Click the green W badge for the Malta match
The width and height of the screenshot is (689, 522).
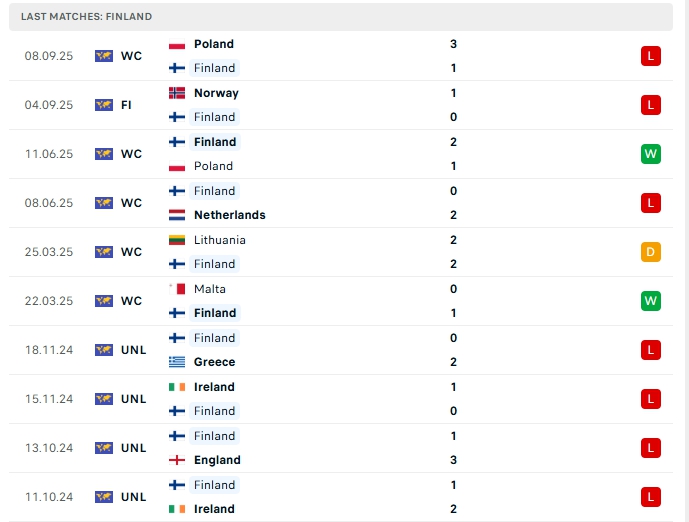tap(650, 301)
